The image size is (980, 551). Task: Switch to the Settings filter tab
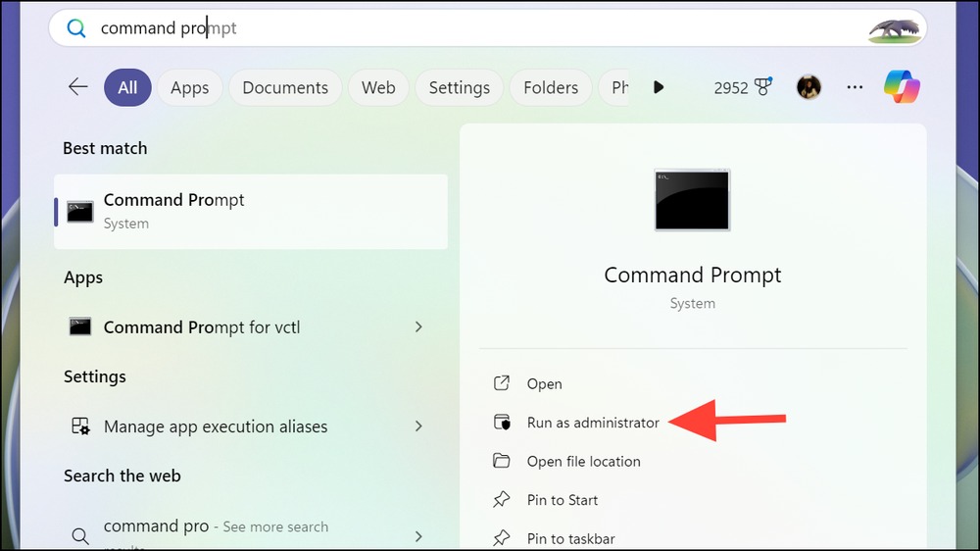click(460, 87)
